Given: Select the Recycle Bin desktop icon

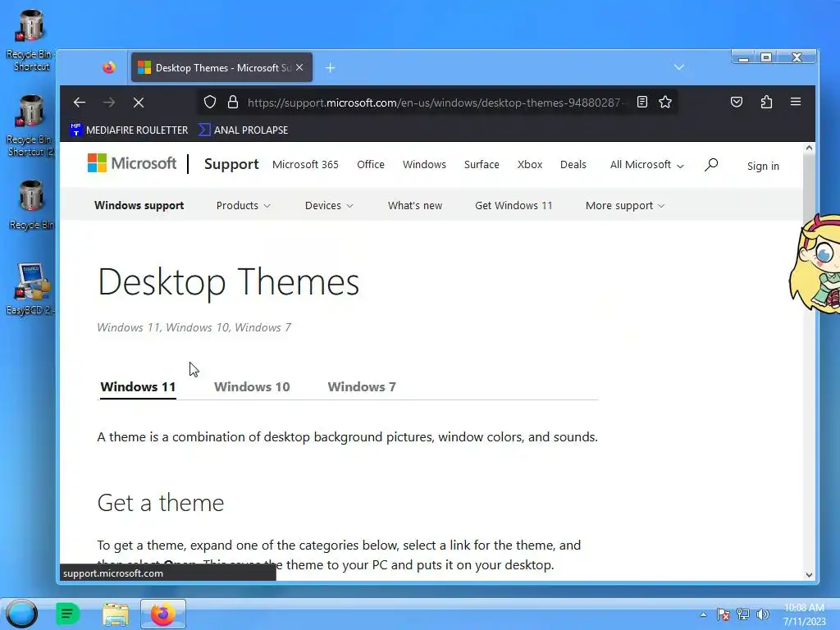Looking at the screenshot, I should [x=30, y=204].
